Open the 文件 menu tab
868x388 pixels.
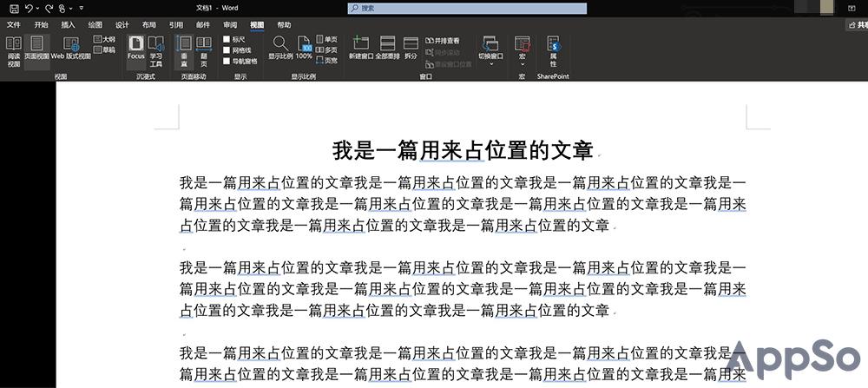pos(14,25)
